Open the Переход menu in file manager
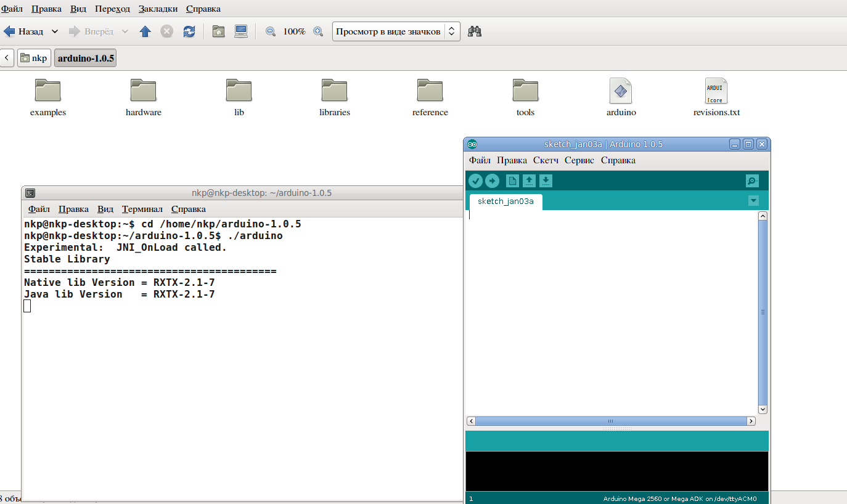Viewport: 847px width, 504px height. pos(113,9)
